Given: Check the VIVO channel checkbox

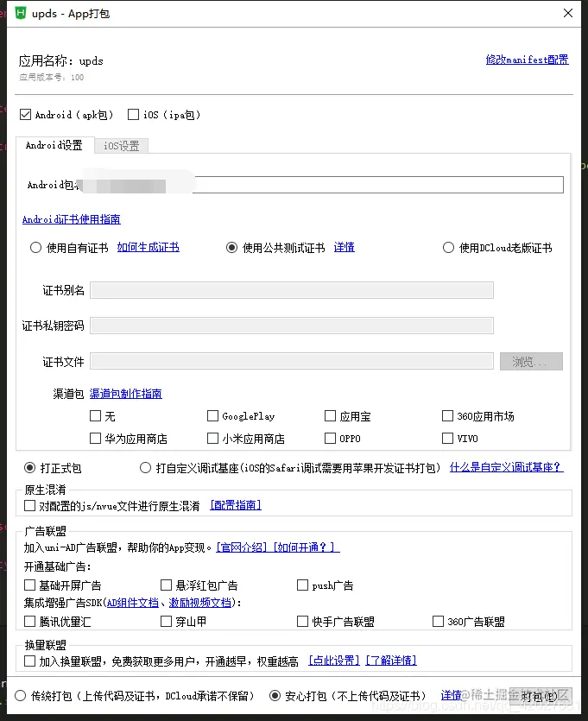Looking at the screenshot, I should pyautogui.click(x=447, y=438).
